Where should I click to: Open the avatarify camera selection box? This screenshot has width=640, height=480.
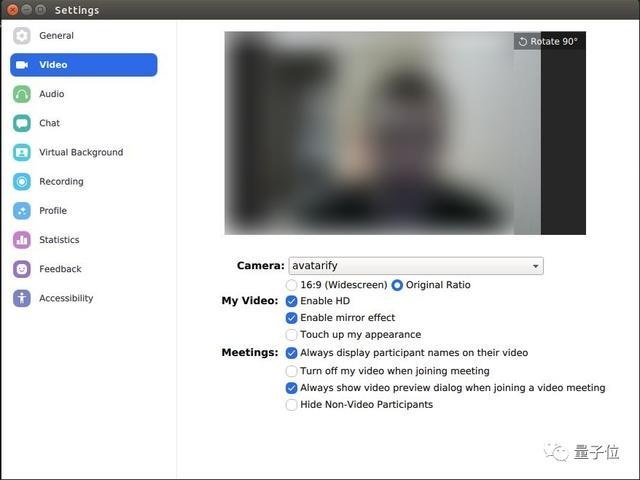(x=416, y=266)
